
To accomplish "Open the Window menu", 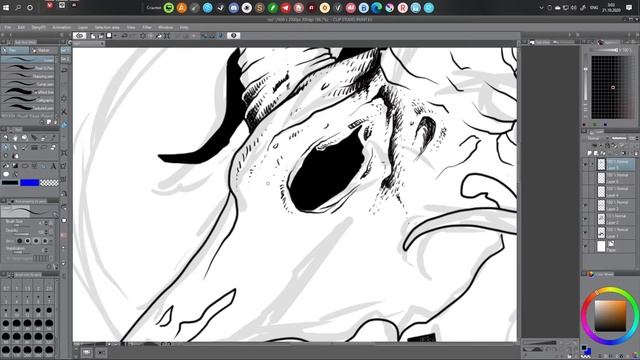I will (165, 27).
